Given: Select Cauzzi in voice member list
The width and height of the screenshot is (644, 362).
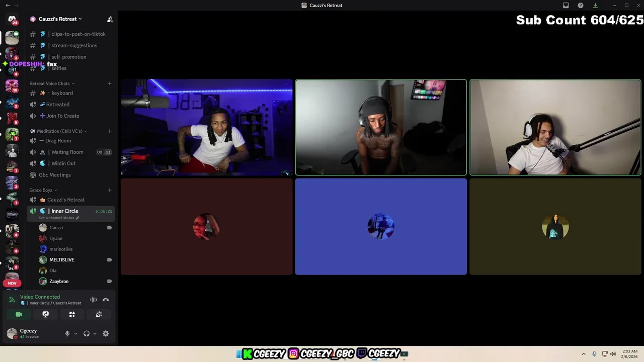Looking at the screenshot, I should coord(75,228).
